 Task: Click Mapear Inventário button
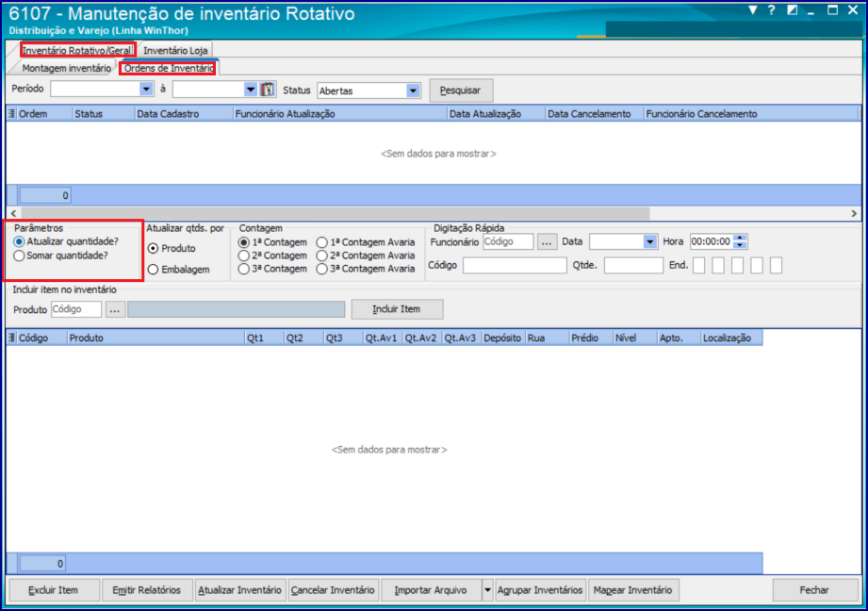coord(632,590)
